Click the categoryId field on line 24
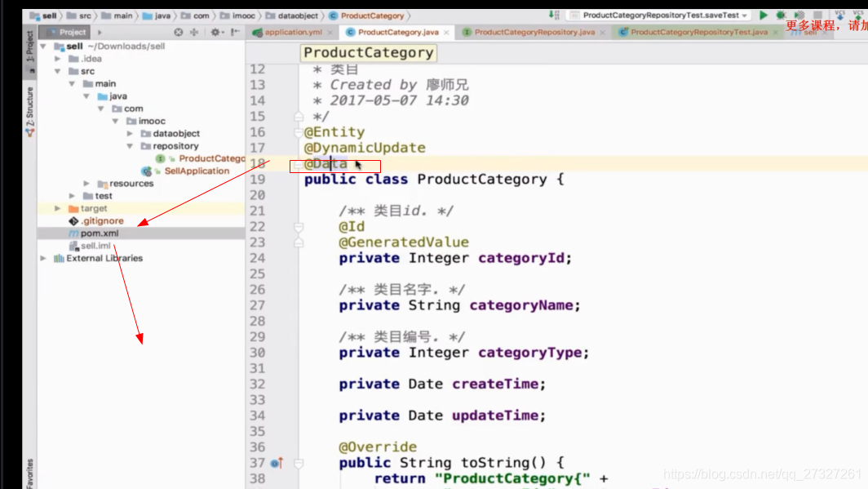 coord(521,258)
